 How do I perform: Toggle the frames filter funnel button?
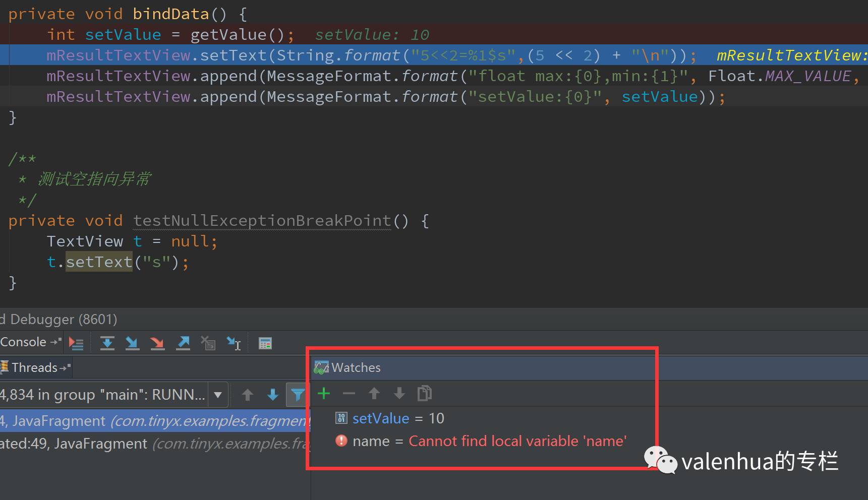[298, 394]
